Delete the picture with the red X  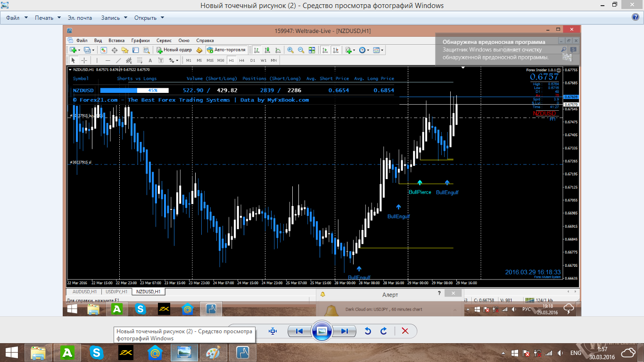click(405, 331)
